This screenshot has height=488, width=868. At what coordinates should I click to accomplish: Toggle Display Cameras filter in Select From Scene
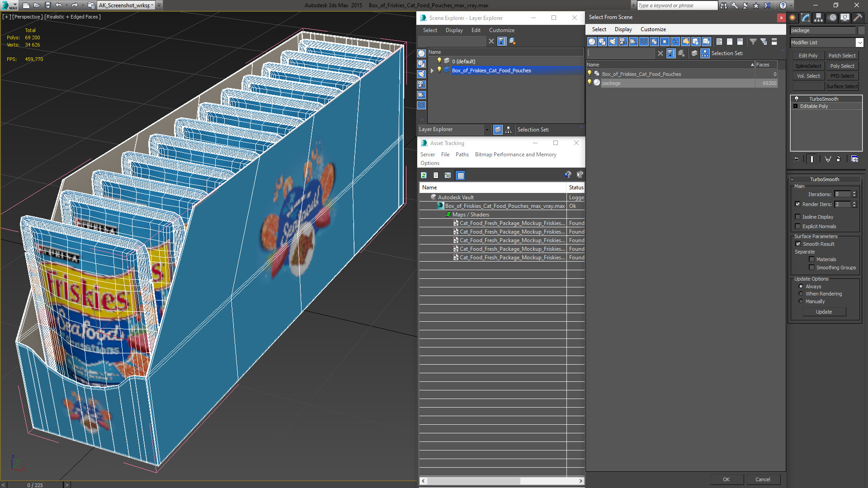tap(623, 42)
